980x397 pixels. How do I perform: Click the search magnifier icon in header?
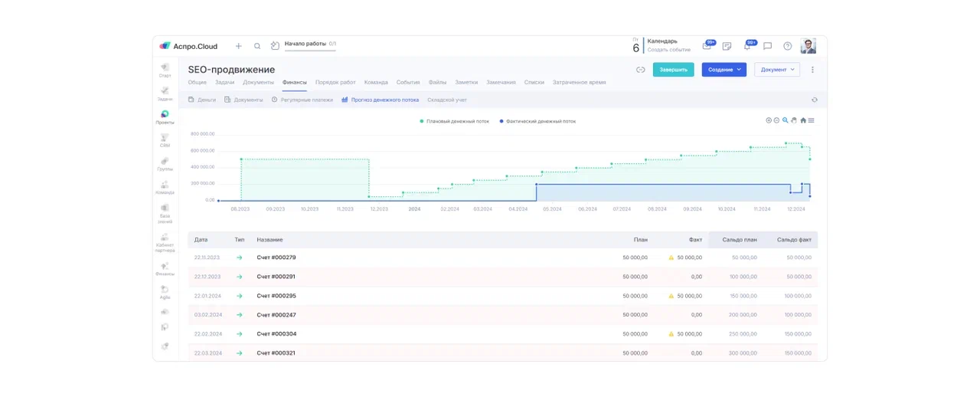[x=257, y=46]
